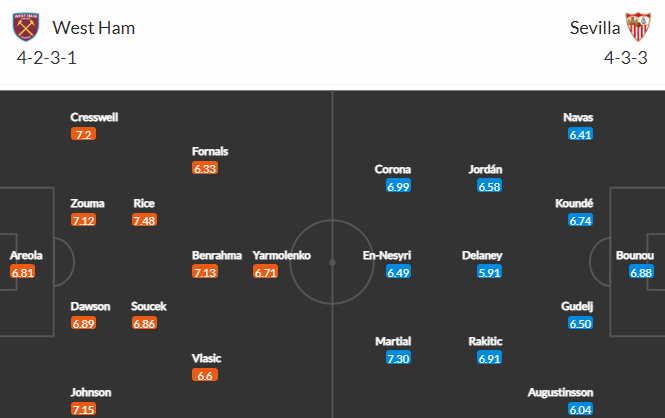This screenshot has height=418, width=665.
Task: Click Augustinsson player name
Action: point(560,393)
